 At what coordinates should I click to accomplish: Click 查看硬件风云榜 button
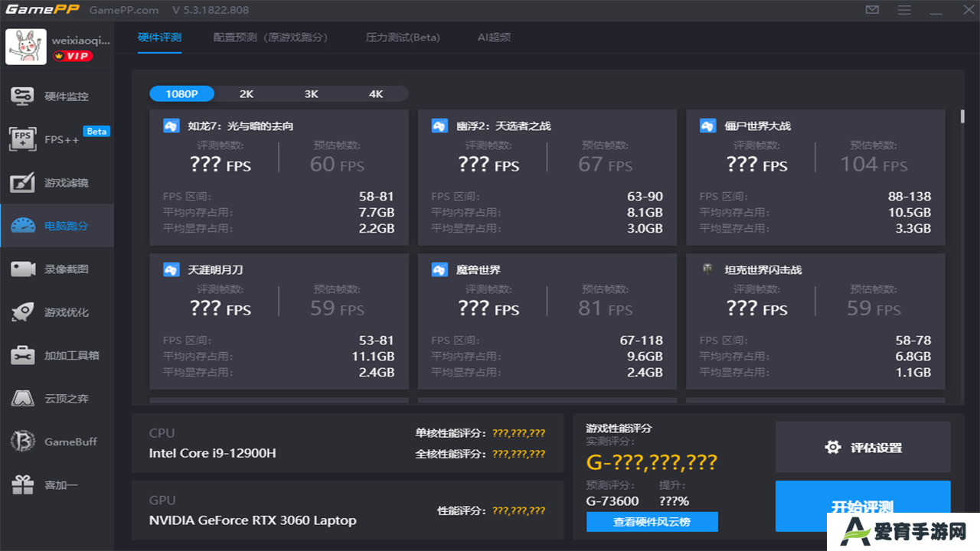[652, 522]
